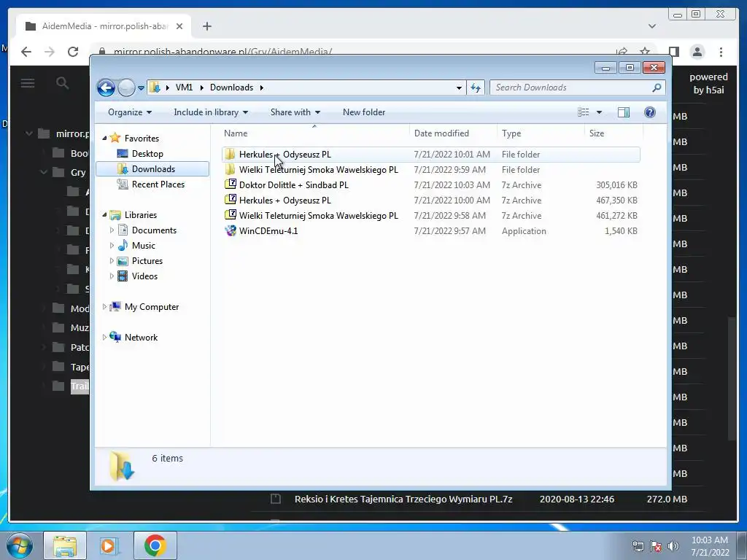
Task: Click the taskbar clock showing 10:03 AM
Action: [x=710, y=546]
